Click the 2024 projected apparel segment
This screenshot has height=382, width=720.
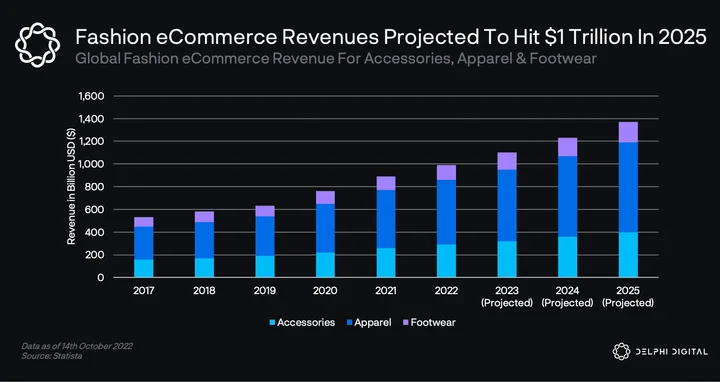568,197
